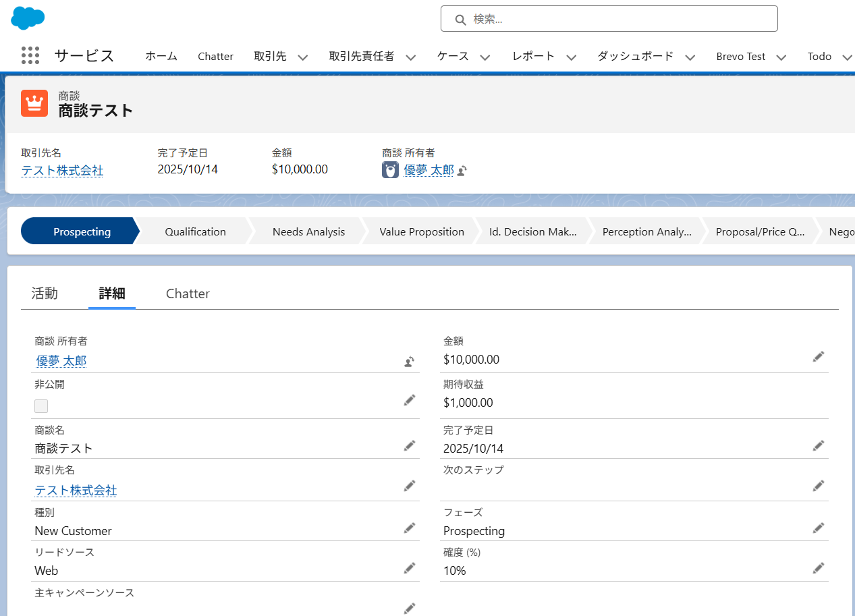Image resolution: width=855 pixels, height=616 pixels.
Task: Click the Salesforce cloud logo
Action: [x=28, y=18]
